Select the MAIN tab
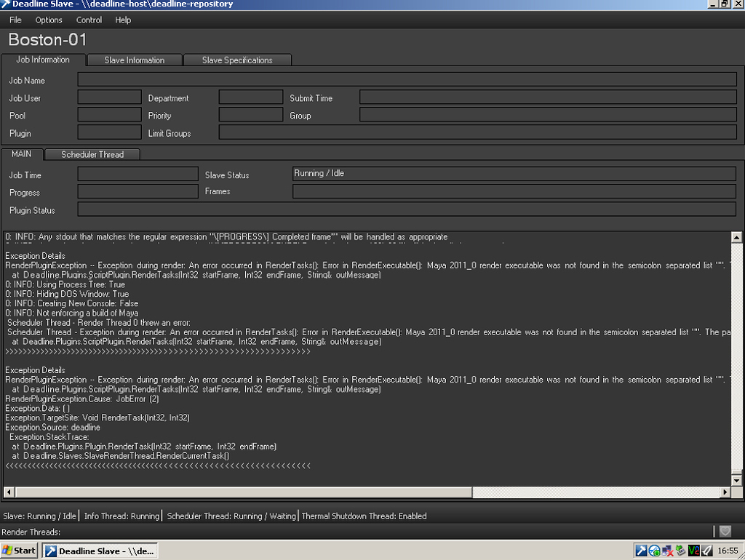745x560 pixels. click(x=22, y=153)
